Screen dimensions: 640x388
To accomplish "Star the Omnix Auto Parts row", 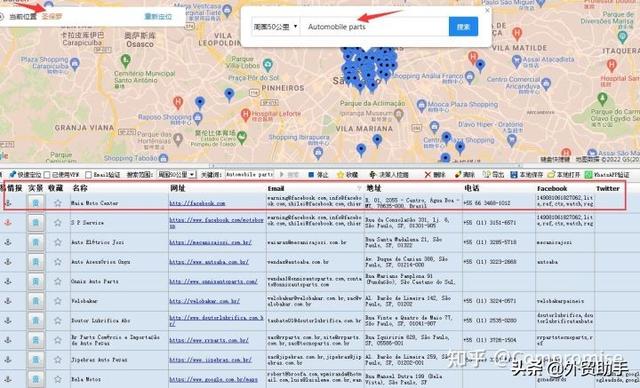I will point(58,281).
